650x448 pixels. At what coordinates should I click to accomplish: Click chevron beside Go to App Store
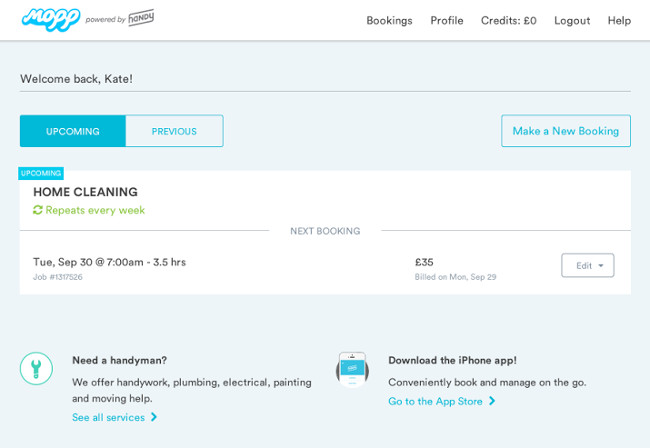pos(492,401)
